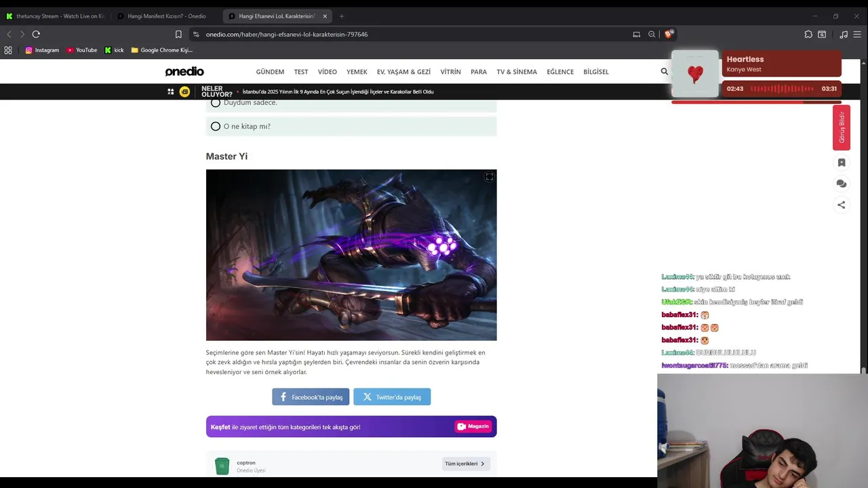The width and height of the screenshot is (868, 488).
Task: Go back with the browser back arrow
Action: pyautogui.click(x=9, y=34)
